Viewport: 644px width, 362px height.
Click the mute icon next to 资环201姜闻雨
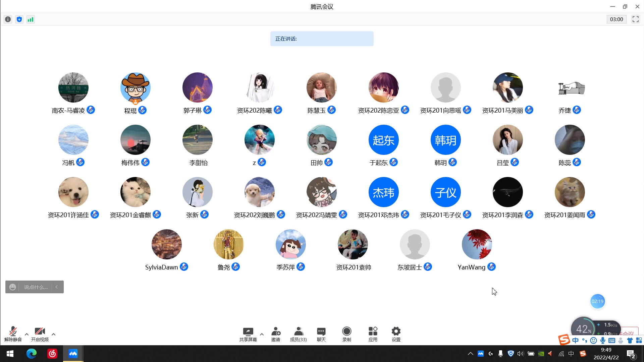coord(591,215)
